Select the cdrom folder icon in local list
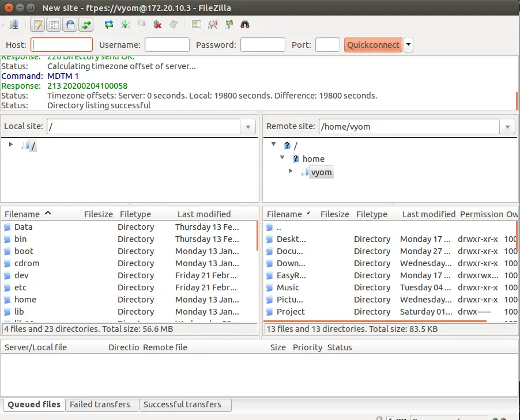 pyautogui.click(x=7, y=263)
